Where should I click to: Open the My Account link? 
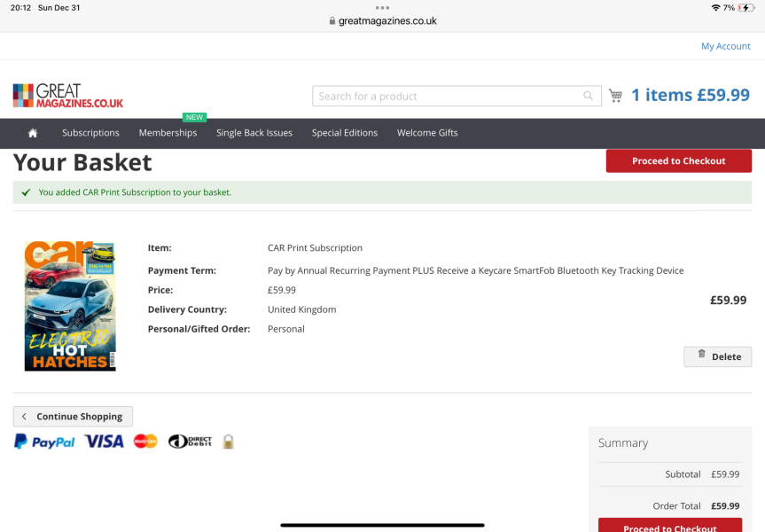[725, 46]
